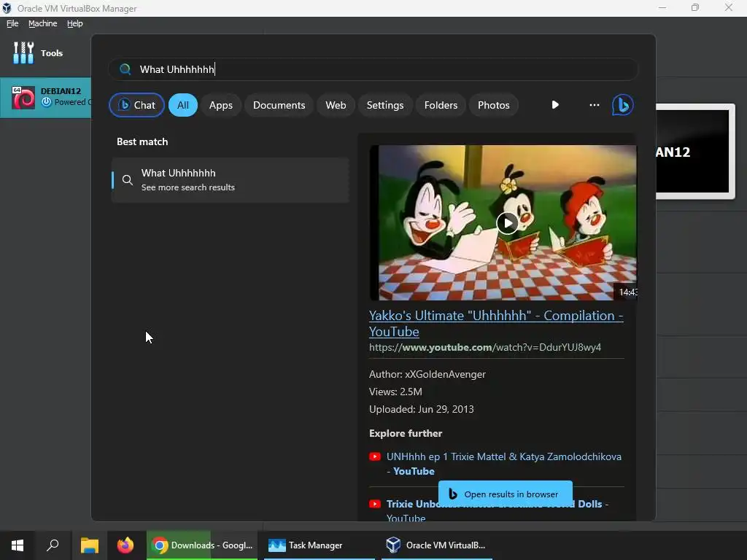Switch to the Settings filter
Image resolution: width=747 pixels, height=560 pixels.
coord(385,105)
